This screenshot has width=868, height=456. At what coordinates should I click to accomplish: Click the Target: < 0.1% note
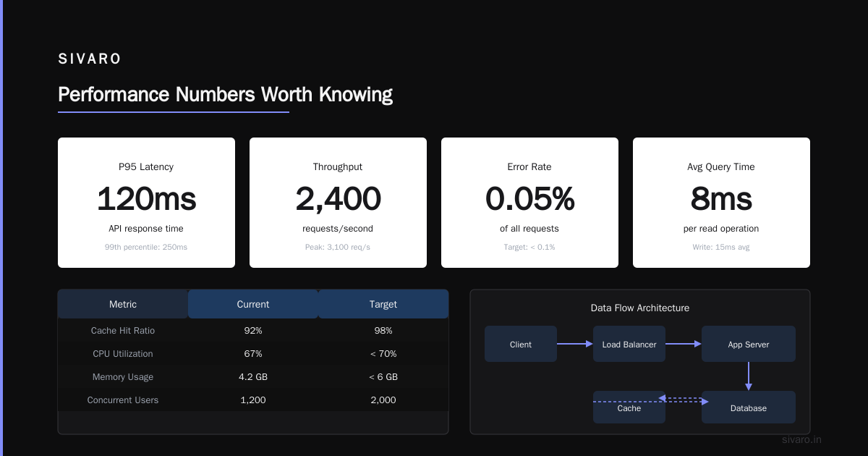coord(529,247)
